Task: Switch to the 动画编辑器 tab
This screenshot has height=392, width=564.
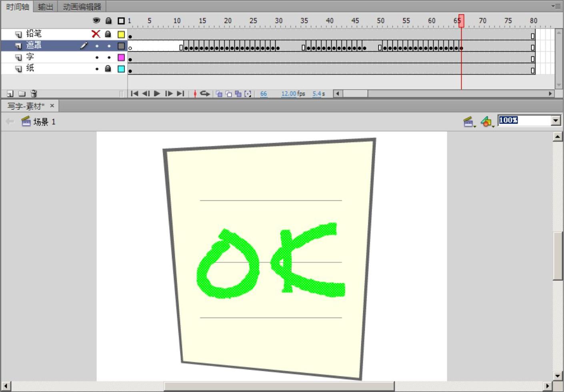Action: pos(82,7)
